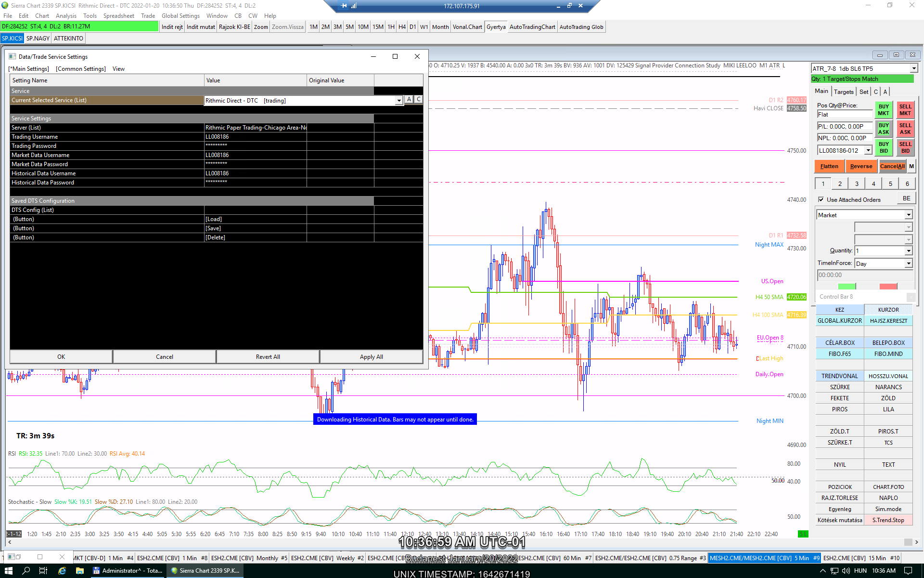Click the Sierra Chart taskbar icon
Viewport: 924px width, 578px height.
(x=205, y=571)
